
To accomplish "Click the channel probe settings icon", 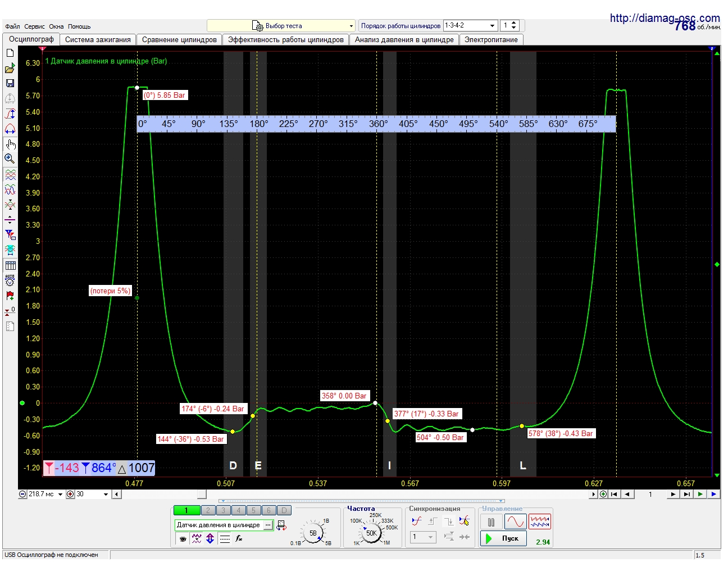I will [281, 525].
